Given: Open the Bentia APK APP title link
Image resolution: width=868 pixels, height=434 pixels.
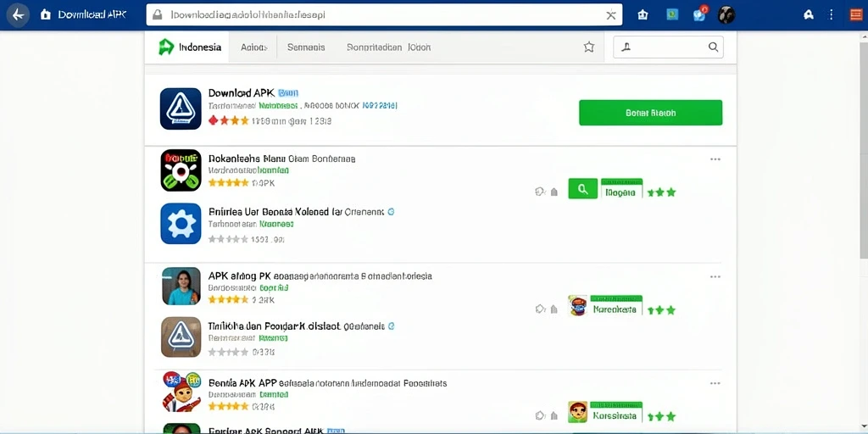Looking at the screenshot, I should 328,383.
